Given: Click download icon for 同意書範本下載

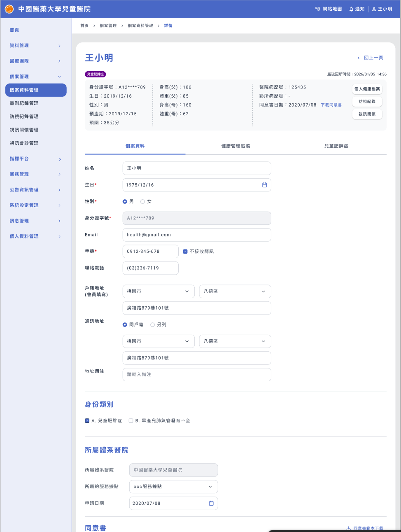Looking at the screenshot, I should pos(349,528).
